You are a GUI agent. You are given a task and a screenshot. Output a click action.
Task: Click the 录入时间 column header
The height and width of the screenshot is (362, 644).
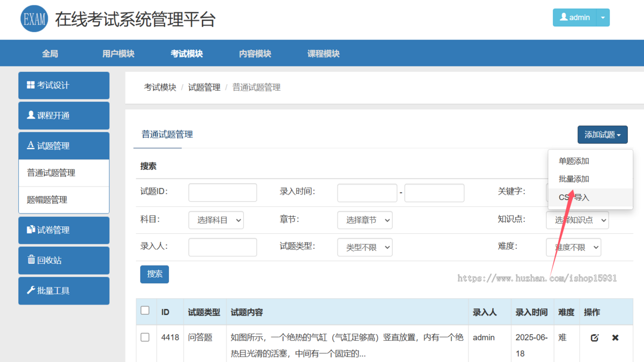(x=531, y=312)
